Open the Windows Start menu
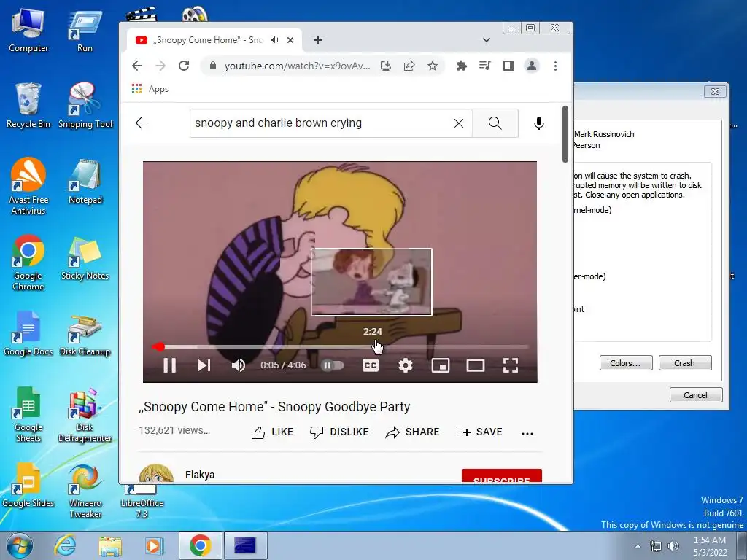The image size is (747, 560). tap(19, 545)
